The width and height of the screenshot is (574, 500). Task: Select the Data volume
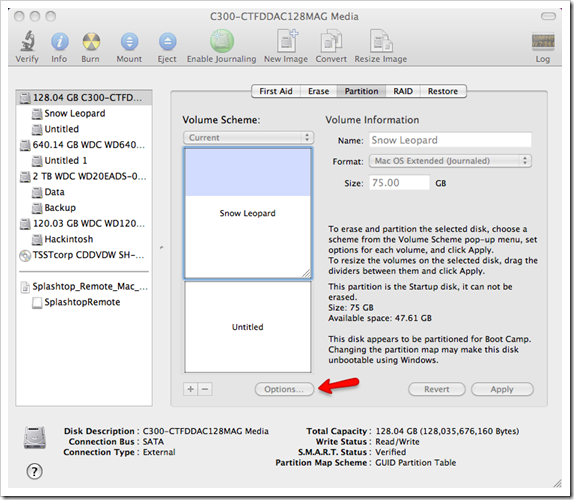coord(84,192)
